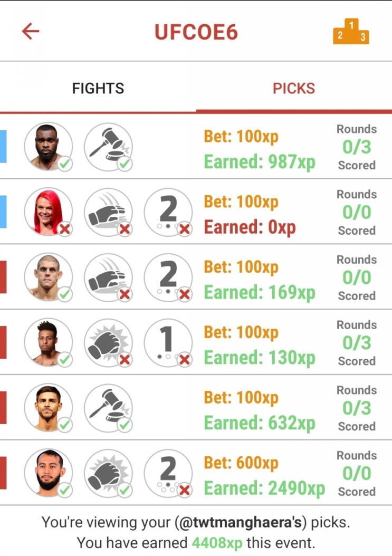Viewport: 392px width, 556px height.
Task: Tap submission grappling icon in second row
Action: pyautogui.click(x=108, y=212)
